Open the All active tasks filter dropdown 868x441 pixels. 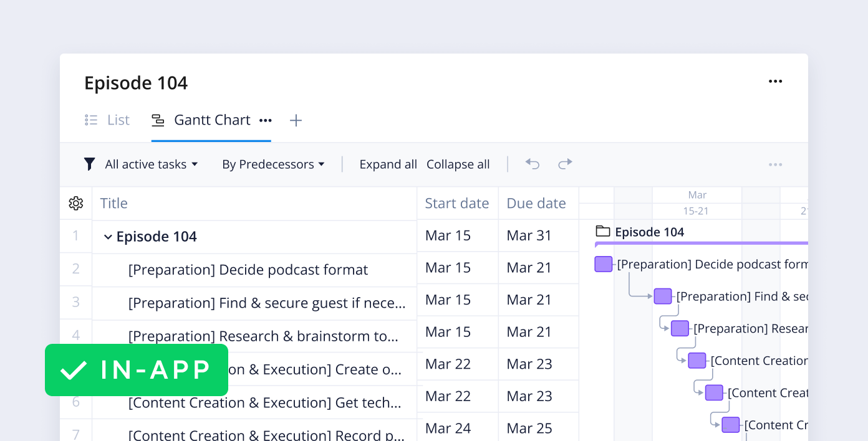click(151, 164)
